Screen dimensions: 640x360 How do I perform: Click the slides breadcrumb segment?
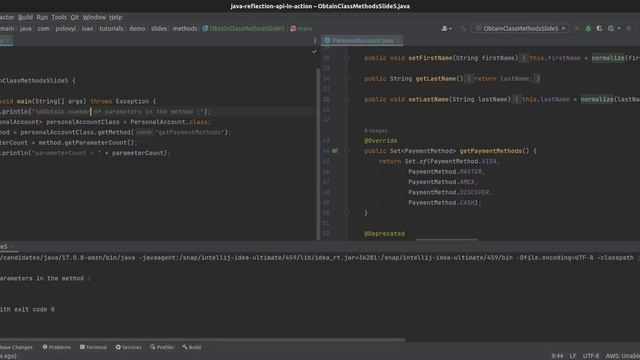point(159,29)
